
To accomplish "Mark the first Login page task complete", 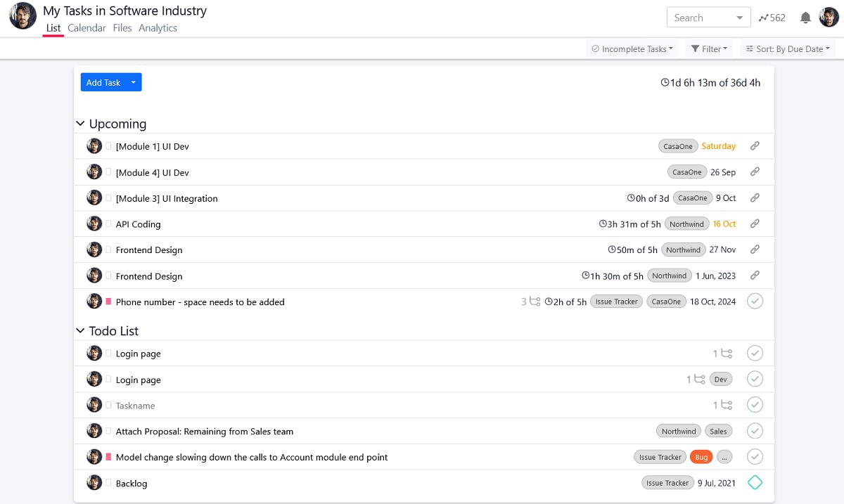I will (755, 353).
